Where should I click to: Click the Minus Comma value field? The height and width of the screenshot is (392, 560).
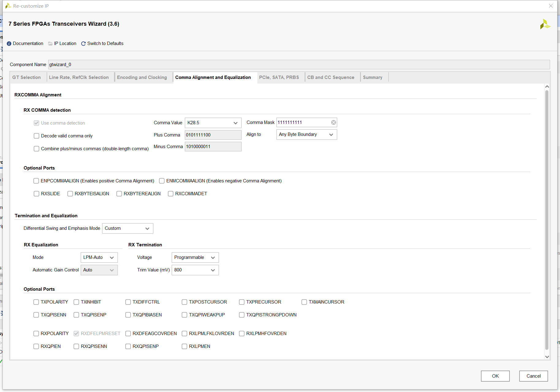click(x=213, y=147)
